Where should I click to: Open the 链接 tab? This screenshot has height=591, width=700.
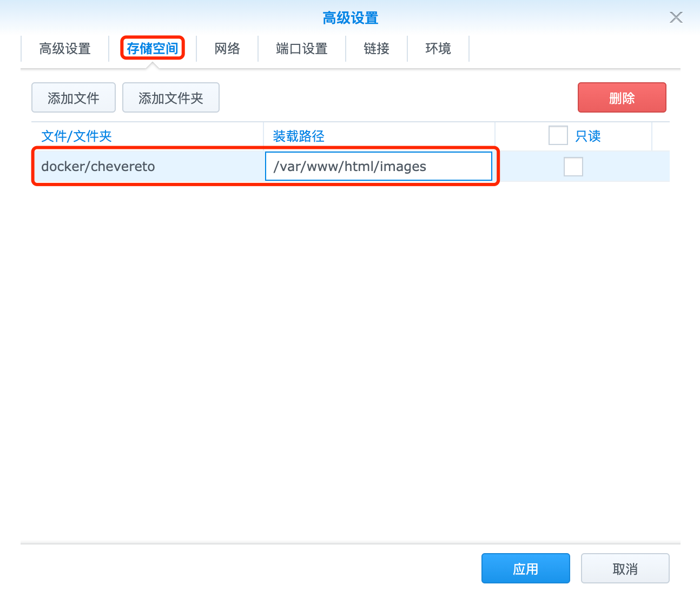pyautogui.click(x=377, y=49)
